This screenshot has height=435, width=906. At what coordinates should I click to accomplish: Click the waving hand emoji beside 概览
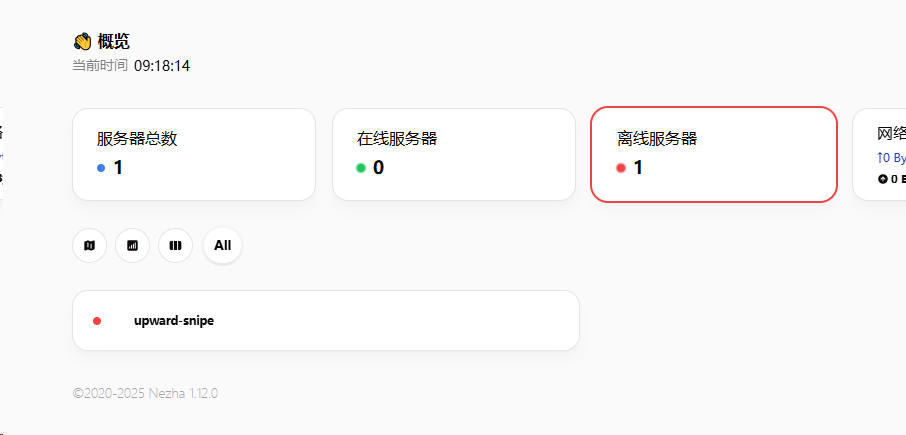point(83,42)
